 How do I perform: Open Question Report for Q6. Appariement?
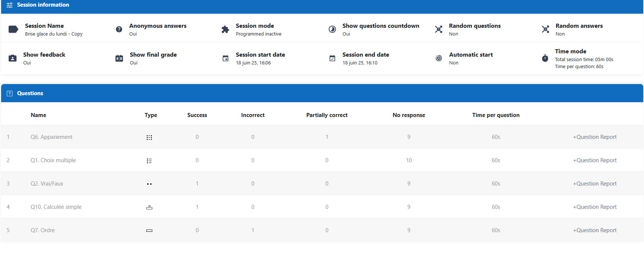[595, 137]
